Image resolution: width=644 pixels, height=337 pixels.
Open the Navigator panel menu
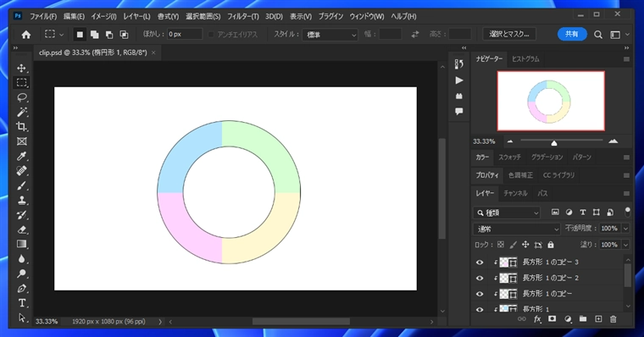tap(626, 59)
